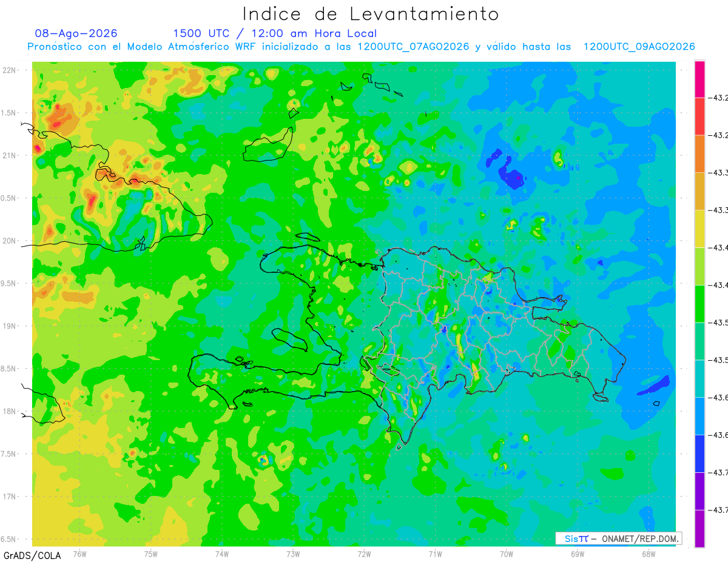Click the yellow-green color bar swatch
Viewport: 728px width, 562px height.
tap(699, 267)
